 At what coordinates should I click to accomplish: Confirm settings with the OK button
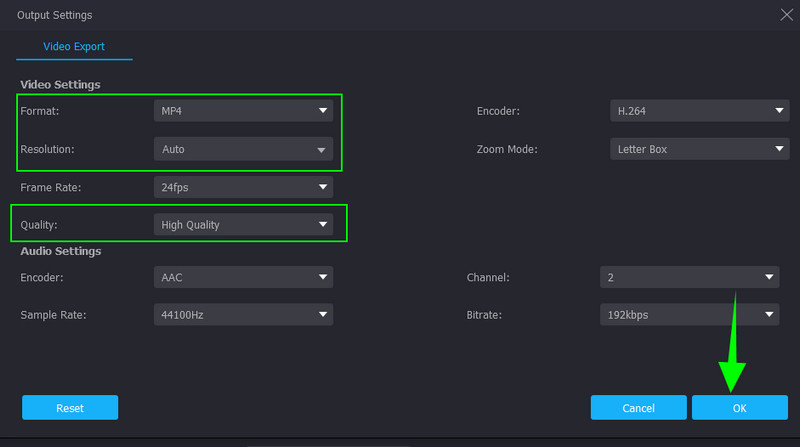click(x=739, y=408)
